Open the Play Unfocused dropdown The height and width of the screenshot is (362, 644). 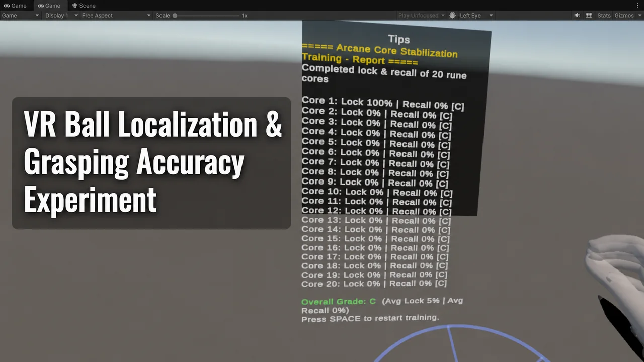pyautogui.click(x=422, y=16)
